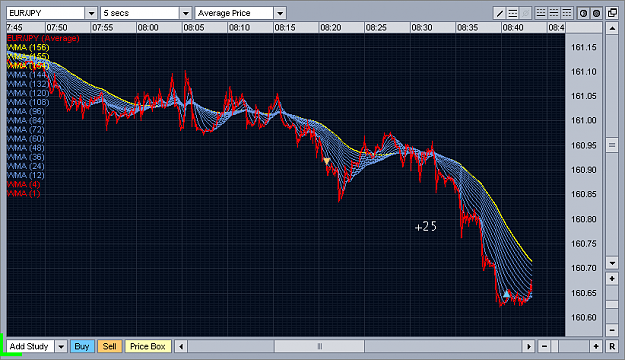This screenshot has width=625, height=360.
Task: Expand the Add Study dropdown arrow
Action: (61, 346)
